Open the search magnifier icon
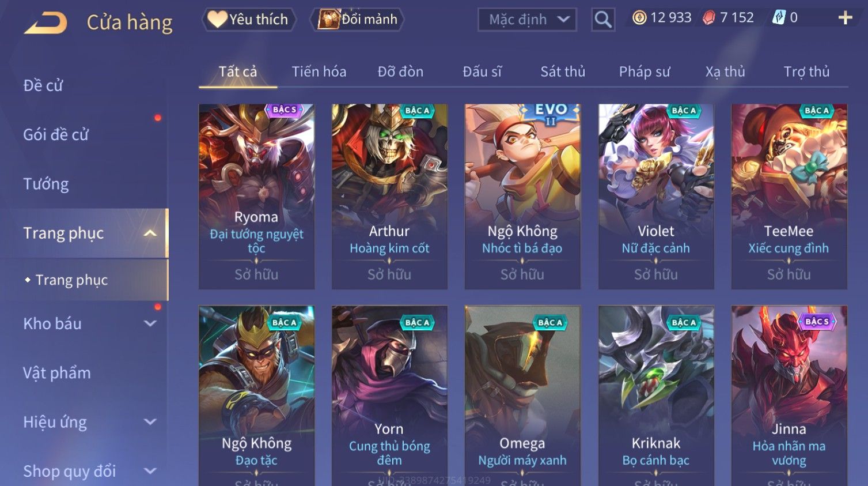 click(602, 20)
